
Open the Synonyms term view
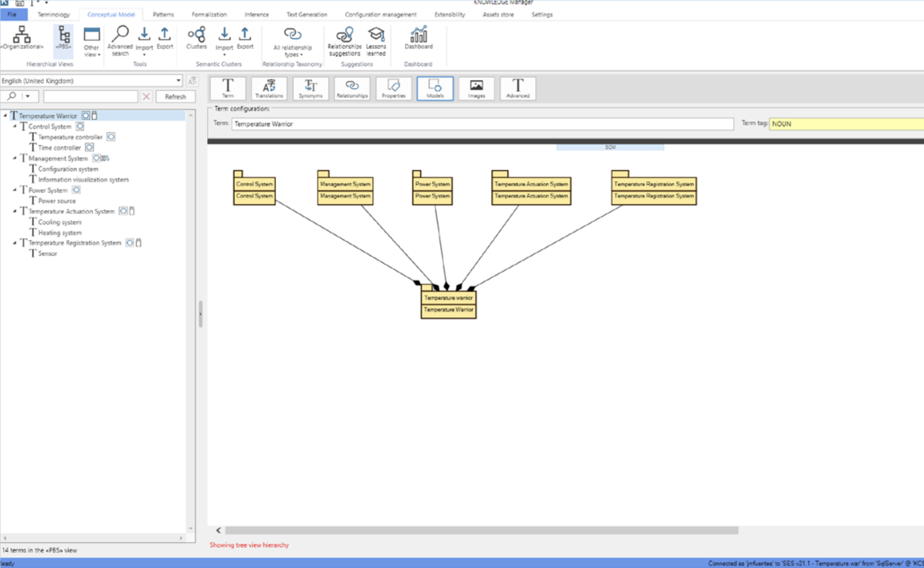point(310,88)
